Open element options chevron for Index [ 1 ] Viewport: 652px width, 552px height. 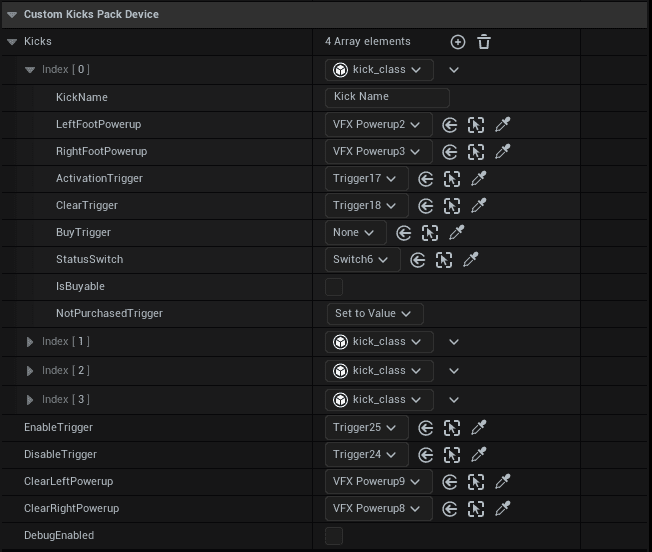454,342
